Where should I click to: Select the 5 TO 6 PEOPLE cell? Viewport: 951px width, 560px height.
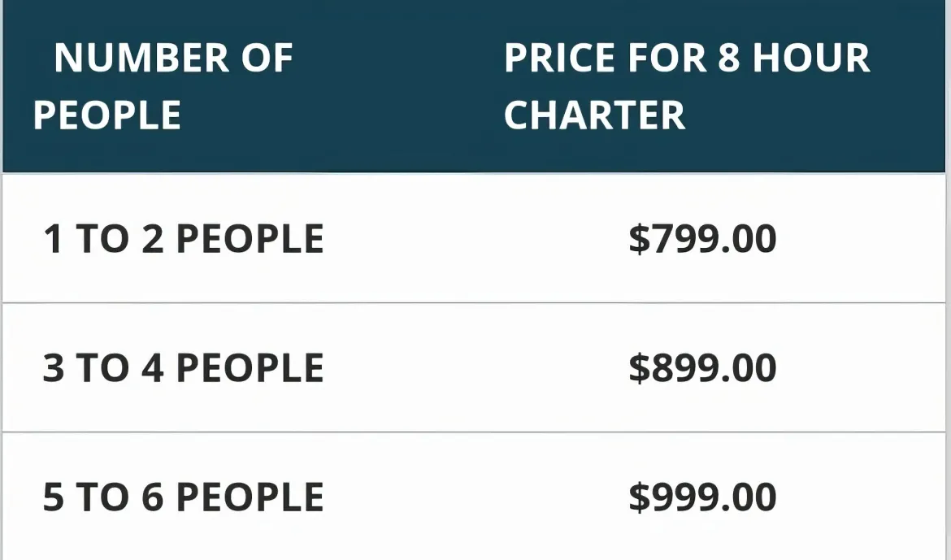183,497
